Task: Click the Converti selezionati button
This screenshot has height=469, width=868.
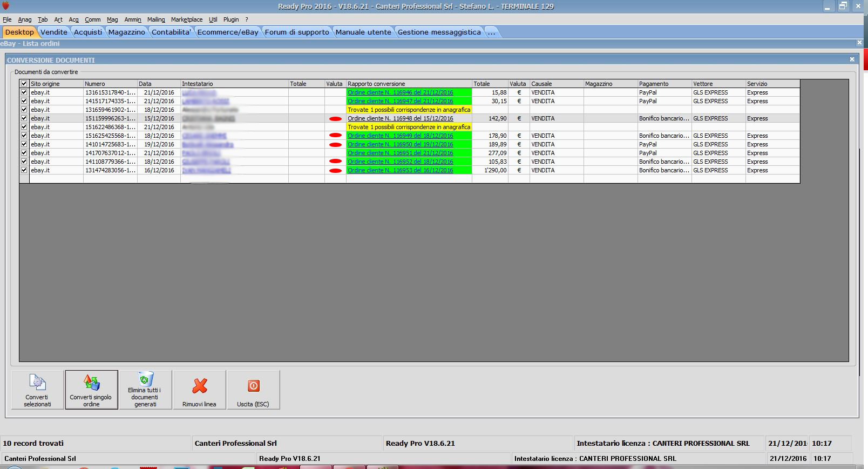Action: pyautogui.click(x=37, y=390)
